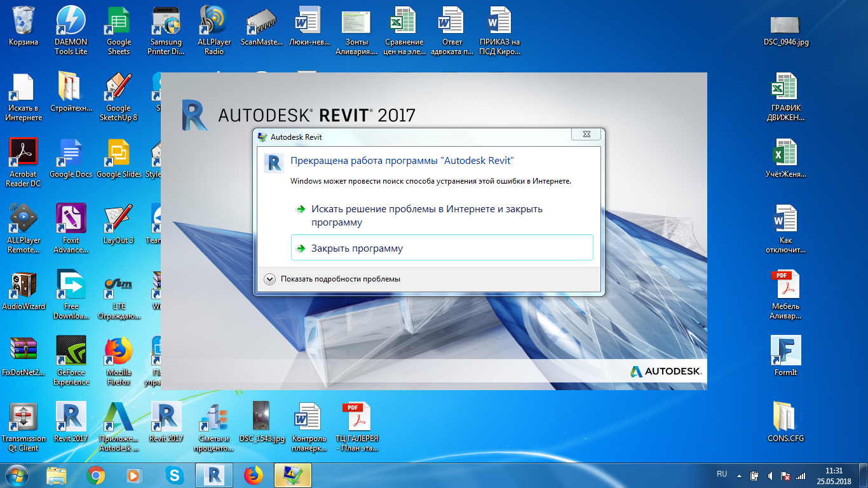Open the volume control tray icon

coord(770,475)
